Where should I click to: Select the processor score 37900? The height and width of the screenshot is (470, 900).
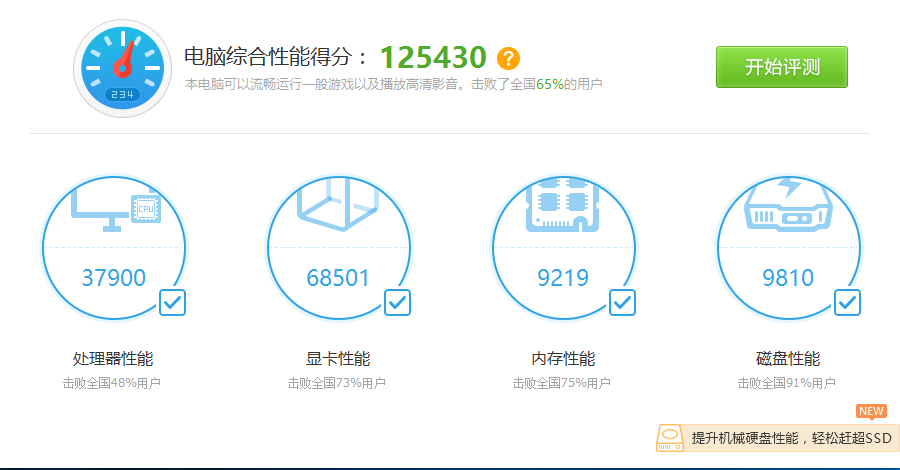pyautogui.click(x=114, y=278)
